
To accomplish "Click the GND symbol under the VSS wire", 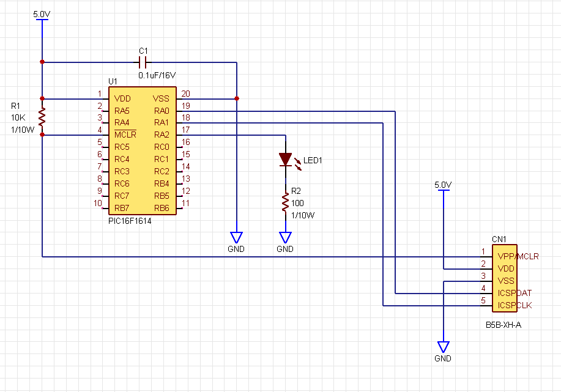I will (236, 237).
